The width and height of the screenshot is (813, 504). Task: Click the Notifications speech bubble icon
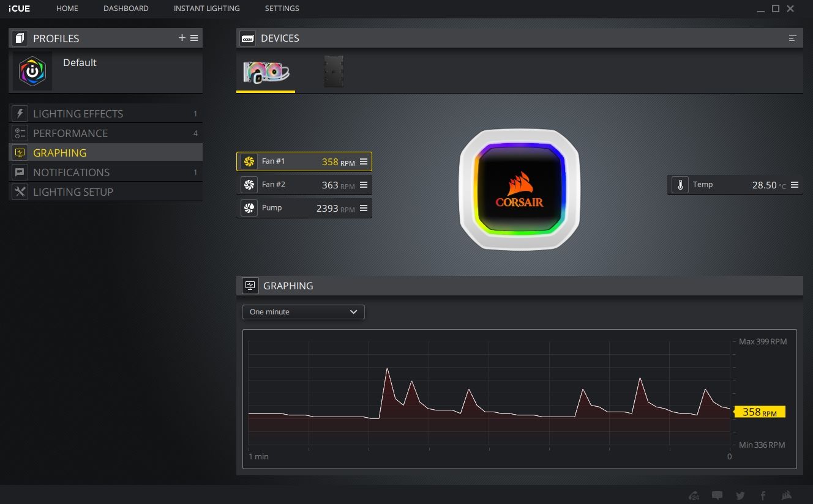tap(20, 172)
